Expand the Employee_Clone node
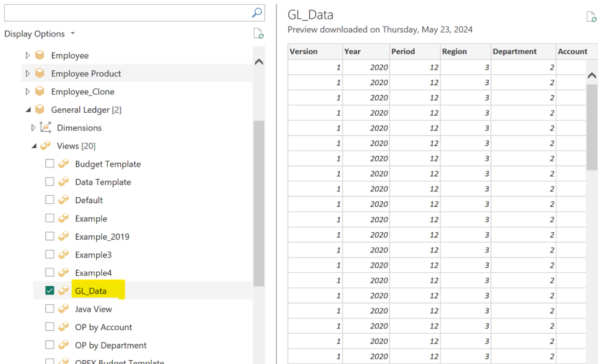The width and height of the screenshot is (615, 364). [x=28, y=91]
